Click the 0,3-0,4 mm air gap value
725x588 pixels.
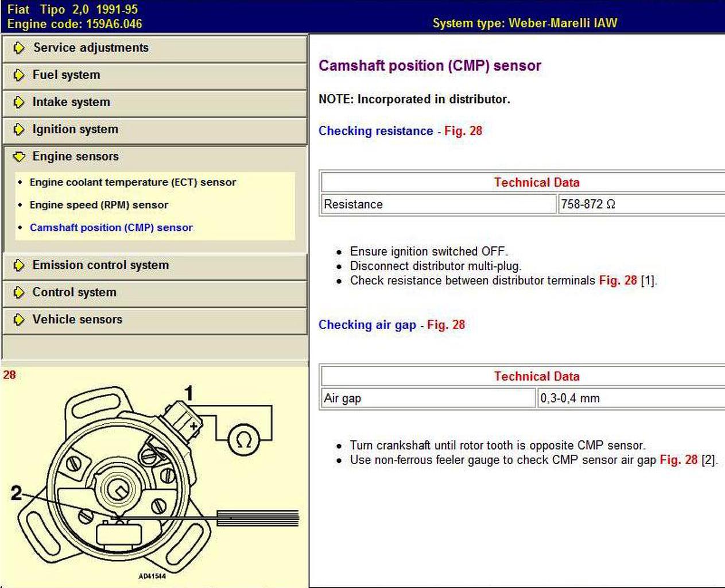click(x=569, y=399)
